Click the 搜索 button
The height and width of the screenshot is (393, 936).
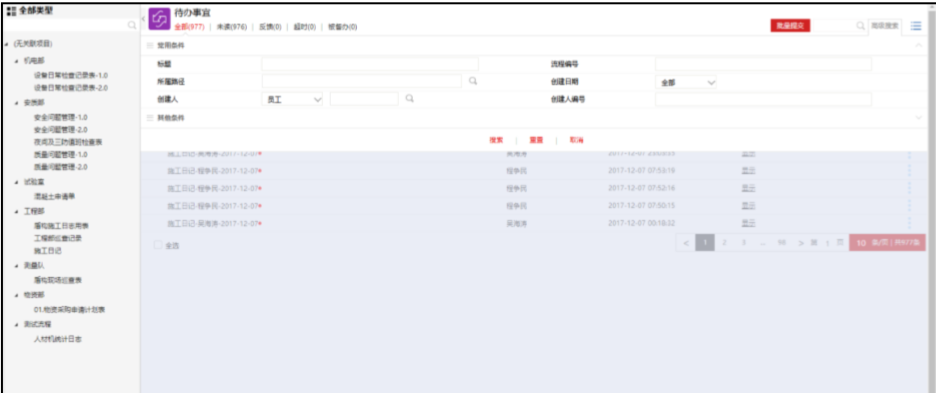point(496,140)
